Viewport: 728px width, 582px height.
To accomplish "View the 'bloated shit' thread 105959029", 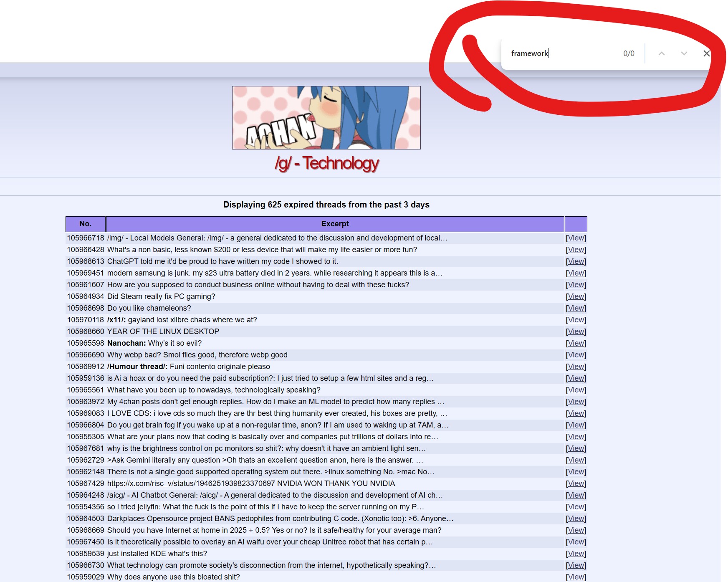I will click(x=576, y=577).
